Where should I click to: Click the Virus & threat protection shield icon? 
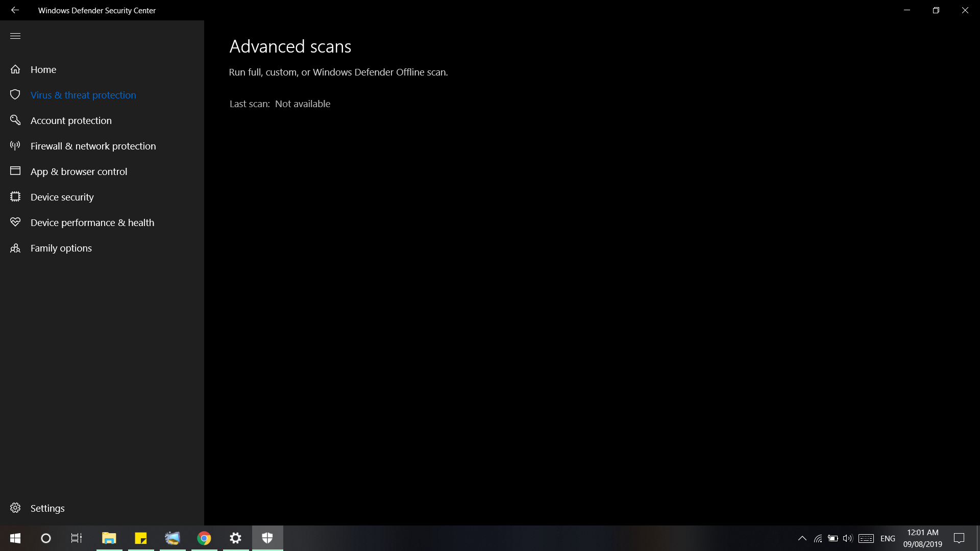15,95
